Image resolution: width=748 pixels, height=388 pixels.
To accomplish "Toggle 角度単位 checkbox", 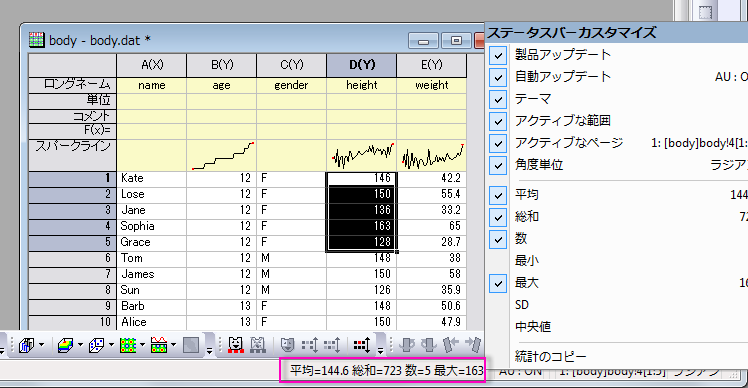I will 498,165.
